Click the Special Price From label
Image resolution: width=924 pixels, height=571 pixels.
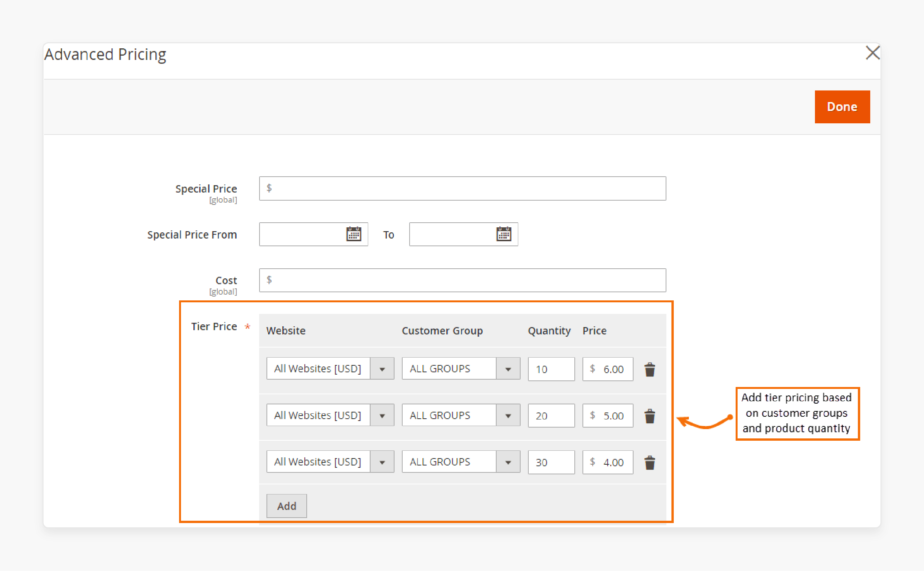coord(192,235)
